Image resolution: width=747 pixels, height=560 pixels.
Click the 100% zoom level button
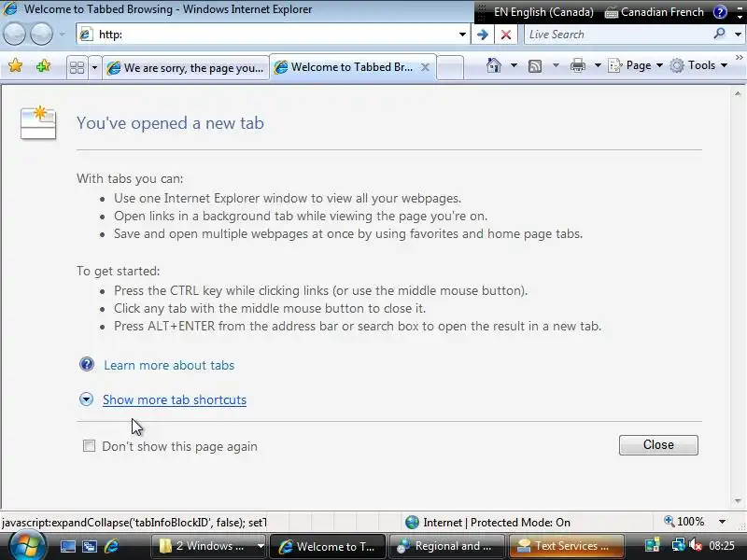coord(684,522)
